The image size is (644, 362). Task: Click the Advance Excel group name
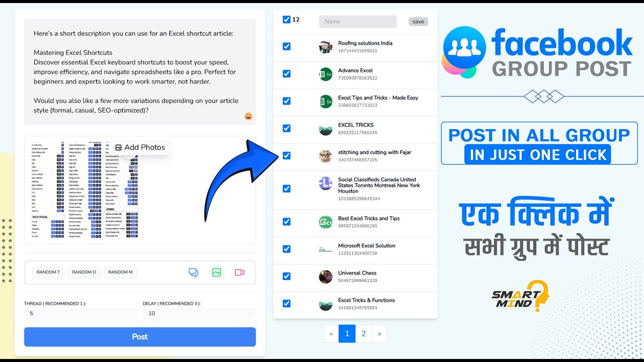pyautogui.click(x=356, y=70)
